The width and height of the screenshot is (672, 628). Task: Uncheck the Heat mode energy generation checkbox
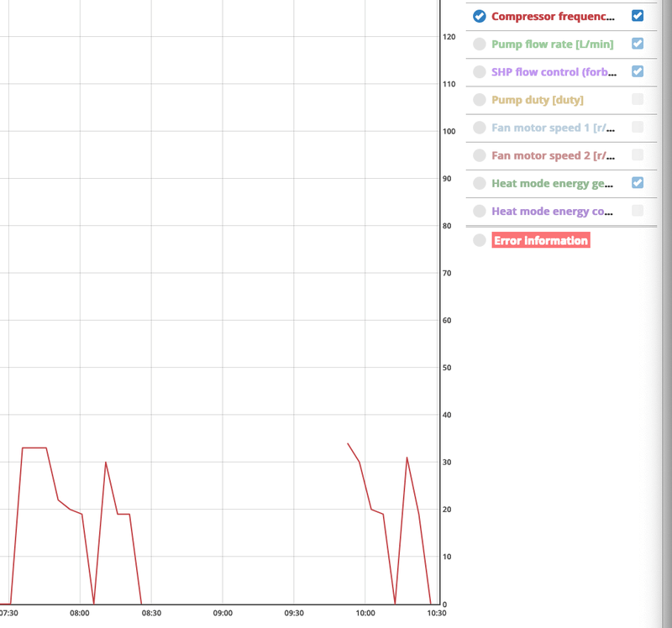[x=638, y=183]
